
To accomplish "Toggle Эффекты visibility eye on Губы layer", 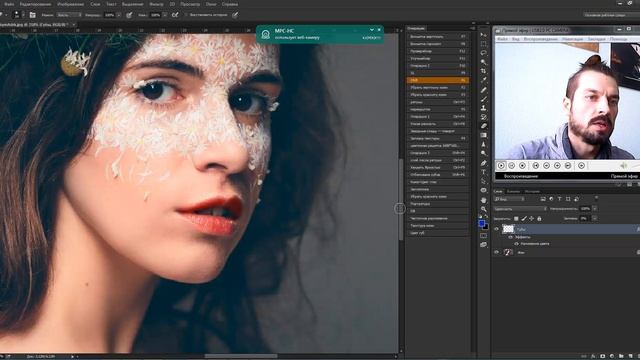I will click(x=510, y=237).
